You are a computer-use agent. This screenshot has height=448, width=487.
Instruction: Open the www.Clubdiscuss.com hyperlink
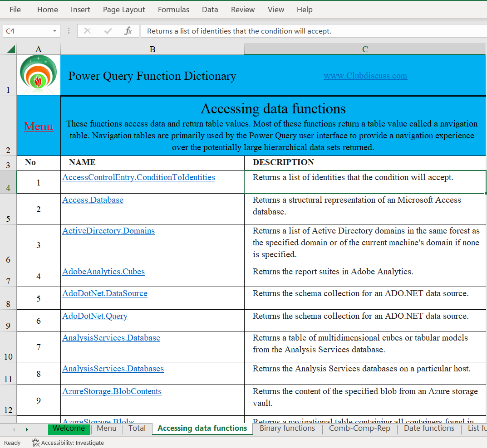pyautogui.click(x=365, y=76)
